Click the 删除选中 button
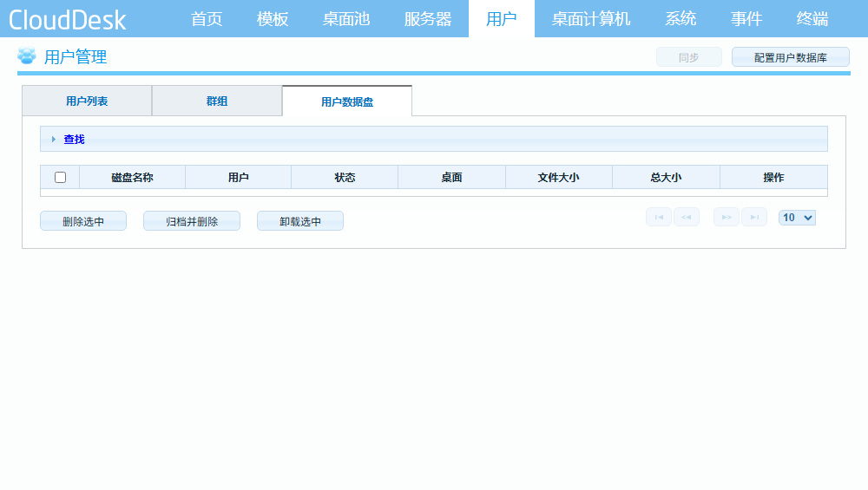Screen dimensions: 868x490 tap(83, 221)
